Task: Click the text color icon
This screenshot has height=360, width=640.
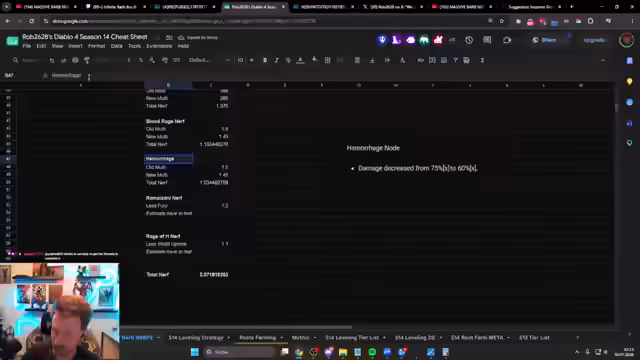Action: tap(300, 60)
